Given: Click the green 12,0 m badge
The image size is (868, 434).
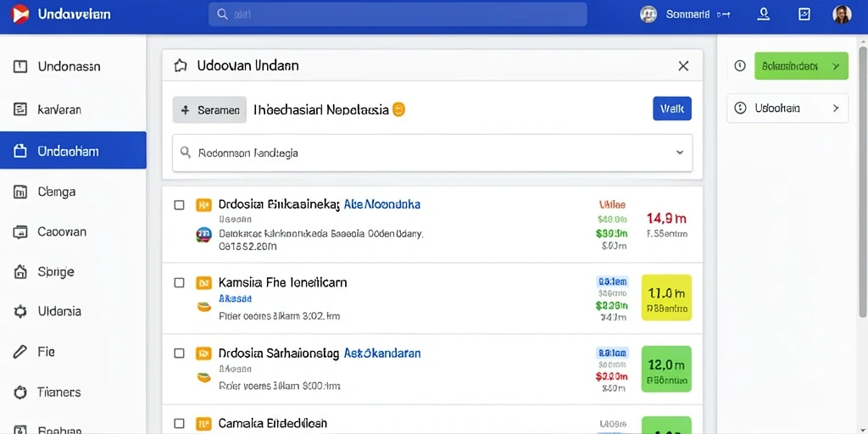Looking at the screenshot, I should point(666,370).
